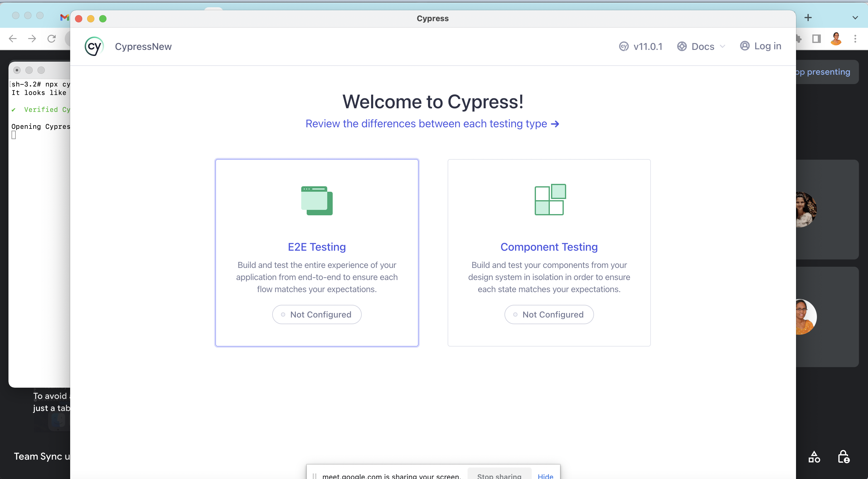868x479 pixels.
Task: Open the E2E Testing browser window icon
Action: point(317,200)
